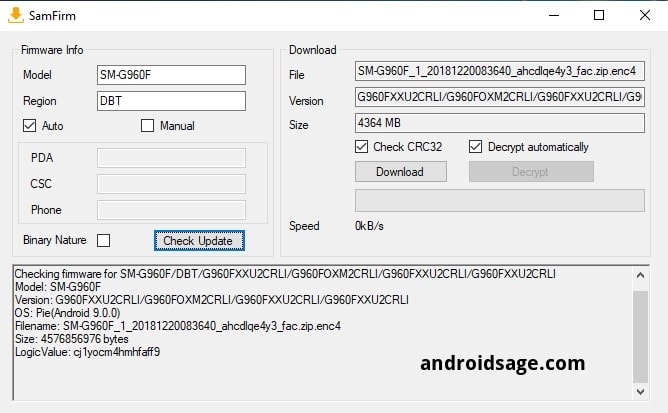This screenshot has height=413, width=668.
Task: Click the 'LogicValue: cj1yocm4hmhfaff9' log line
Action: click(87, 352)
